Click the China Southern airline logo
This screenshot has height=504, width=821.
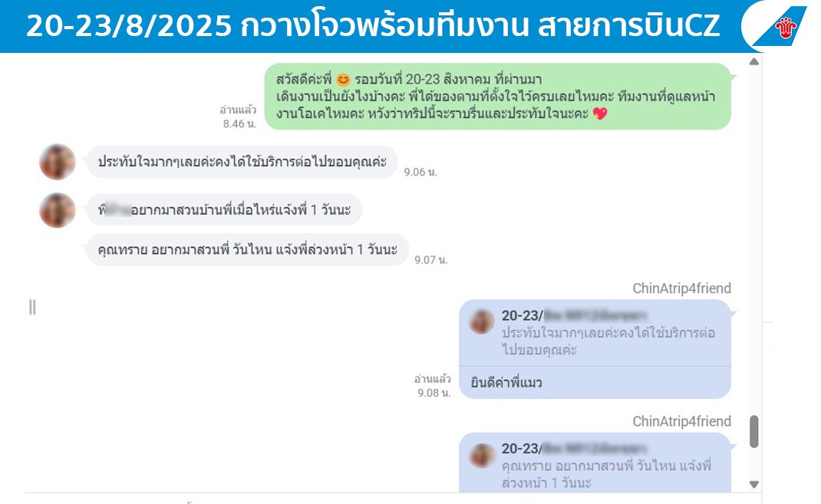point(780,25)
